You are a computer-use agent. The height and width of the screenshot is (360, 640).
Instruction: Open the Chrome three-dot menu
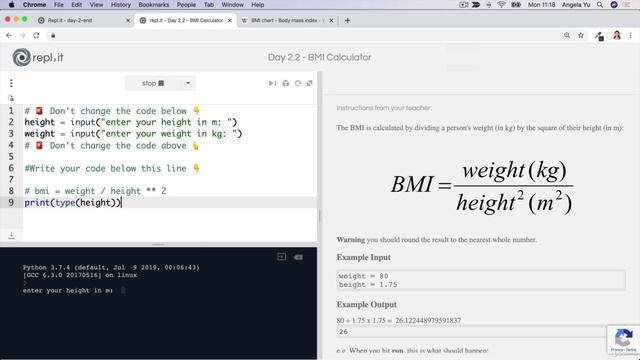(x=631, y=36)
